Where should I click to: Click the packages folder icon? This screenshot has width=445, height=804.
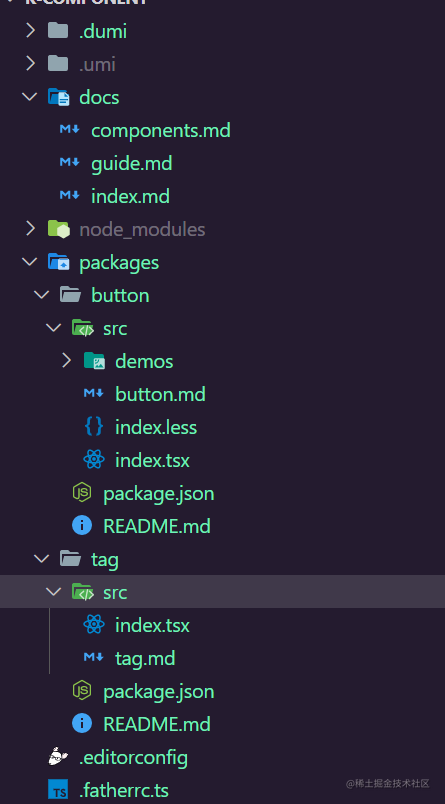[58, 262]
